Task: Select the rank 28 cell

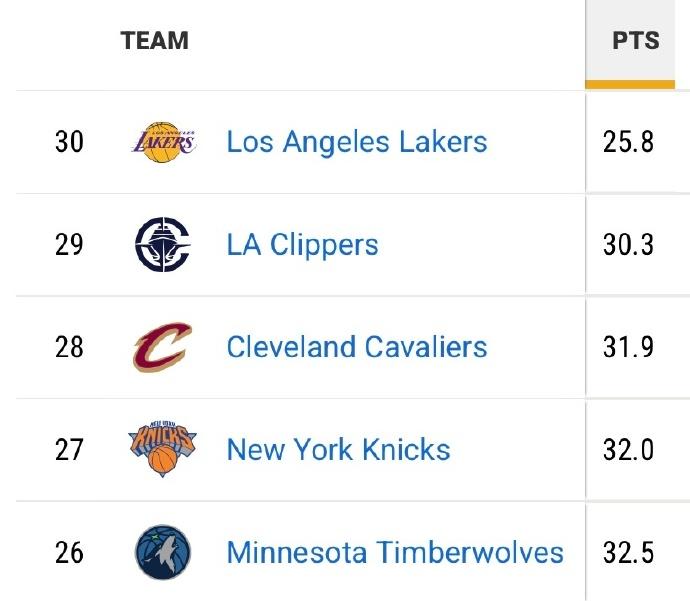Action: pyautogui.click(x=69, y=347)
